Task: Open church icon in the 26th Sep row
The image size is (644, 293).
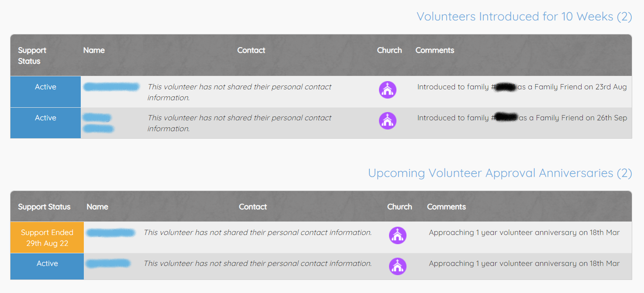Action: [387, 121]
